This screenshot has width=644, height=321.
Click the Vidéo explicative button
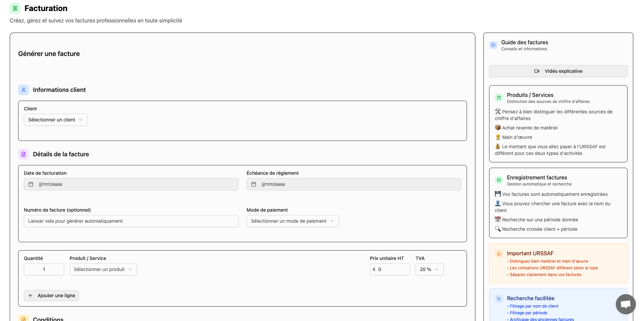point(558,71)
